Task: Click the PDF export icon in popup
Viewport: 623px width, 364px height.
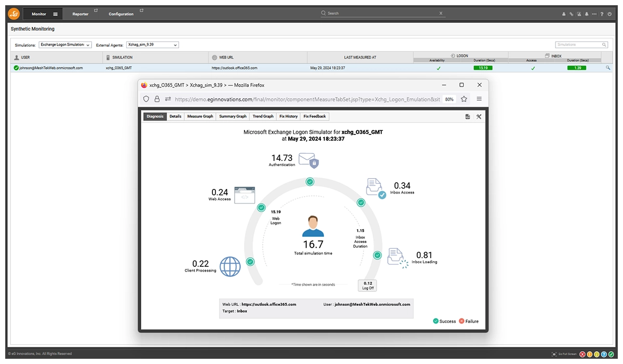Action: click(x=468, y=117)
